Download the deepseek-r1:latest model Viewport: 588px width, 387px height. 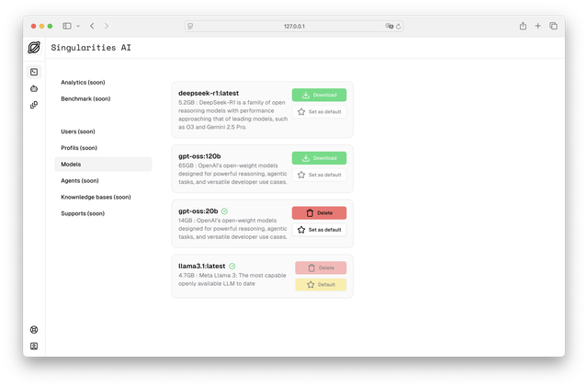point(319,95)
